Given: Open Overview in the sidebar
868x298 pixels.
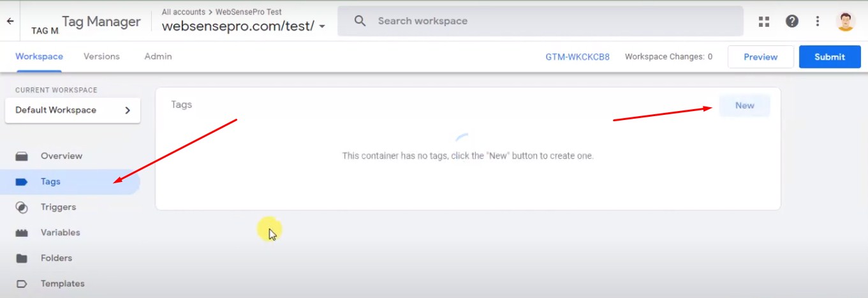Looking at the screenshot, I should click(70, 156).
